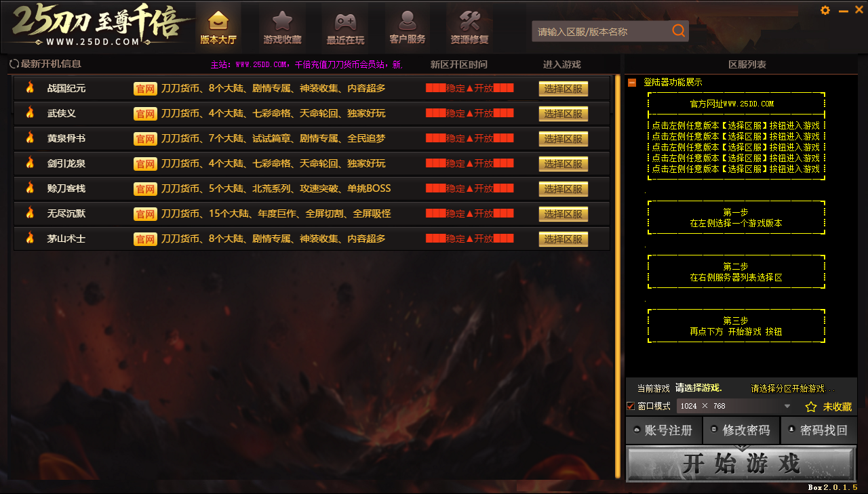Click the star icon next to 未收藏

pyautogui.click(x=810, y=407)
